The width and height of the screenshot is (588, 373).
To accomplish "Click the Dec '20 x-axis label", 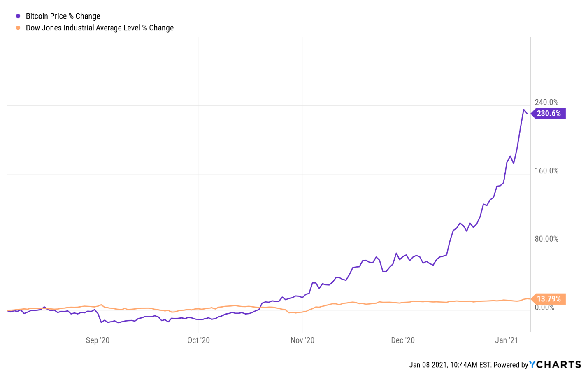I will click(x=403, y=340).
